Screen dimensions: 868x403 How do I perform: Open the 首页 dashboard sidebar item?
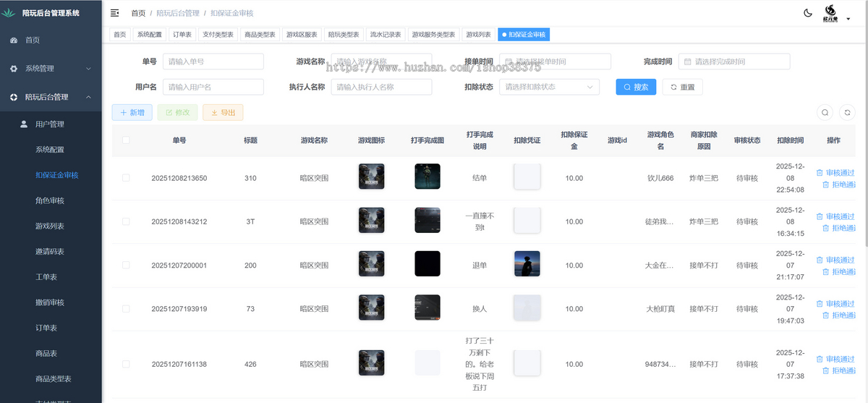[51, 41]
